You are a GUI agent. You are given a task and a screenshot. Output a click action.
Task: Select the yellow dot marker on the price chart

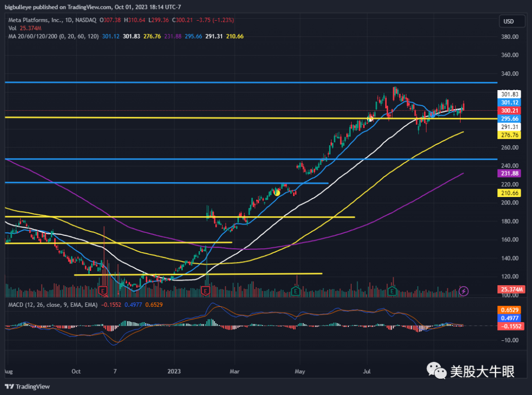tap(277, 193)
